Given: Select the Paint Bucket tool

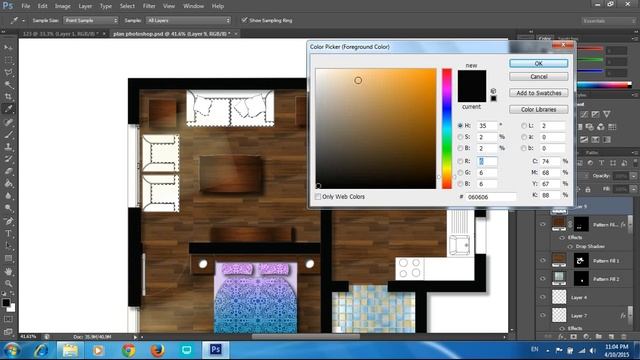Looking at the screenshot, I should pyautogui.click(x=8, y=183).
